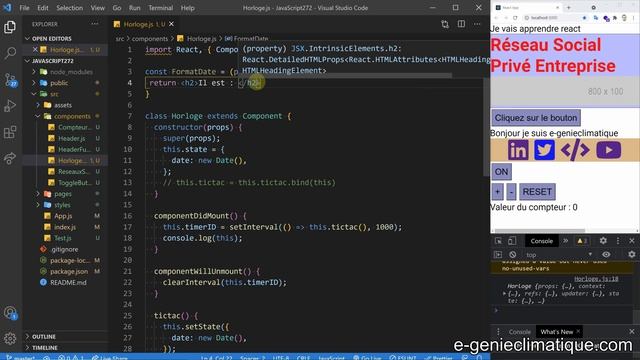Click the Twitter icon on the web page
640x360 pixels.
[x=544, y=150]
